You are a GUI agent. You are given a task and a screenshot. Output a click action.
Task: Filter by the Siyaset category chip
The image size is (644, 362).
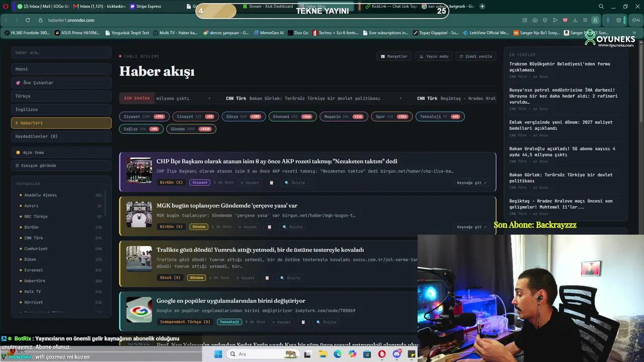coord(144,117)
